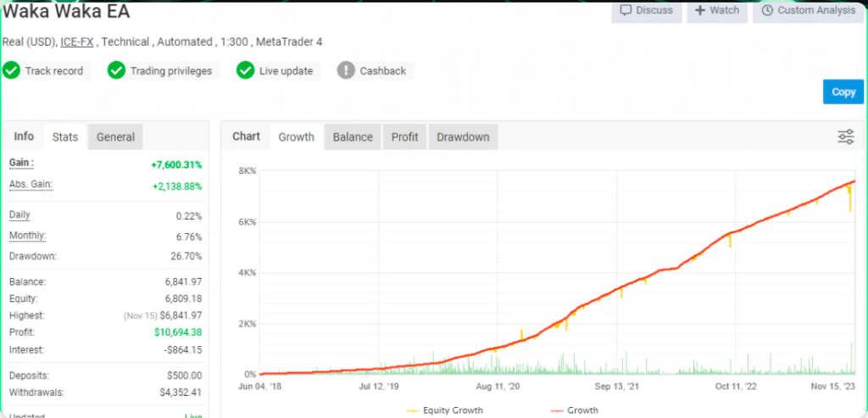Click the Trading privileges checkmark icon
The image size is (868, 418).
117,70
